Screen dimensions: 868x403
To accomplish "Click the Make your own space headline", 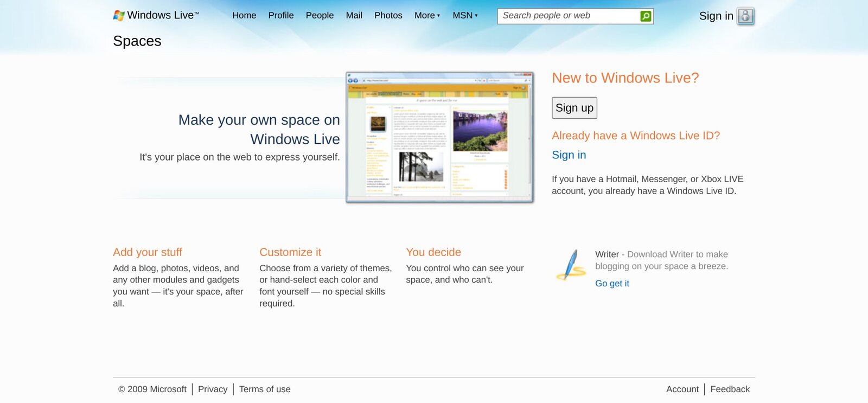I will (259, 130).
